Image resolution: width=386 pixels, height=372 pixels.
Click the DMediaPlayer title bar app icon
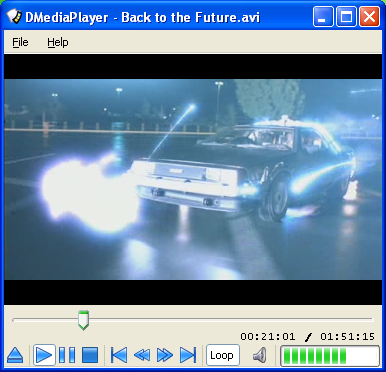point(14,17)
